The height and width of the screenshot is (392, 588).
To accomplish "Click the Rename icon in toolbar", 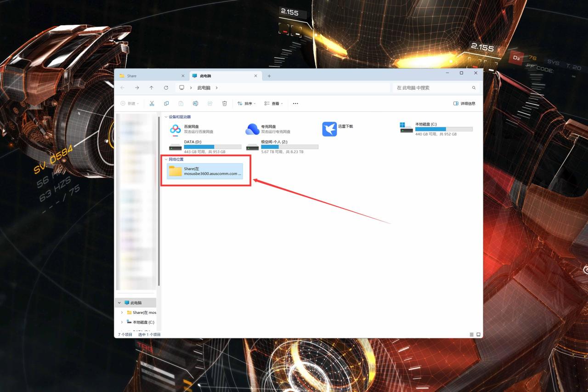I will point(195,103).
